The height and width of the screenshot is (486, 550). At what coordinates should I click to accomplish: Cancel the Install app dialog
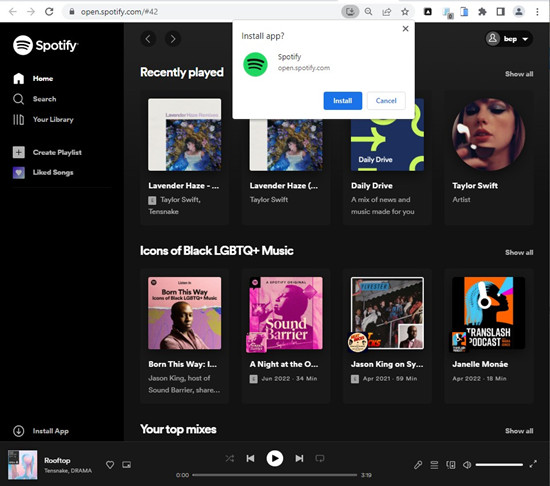386,101
